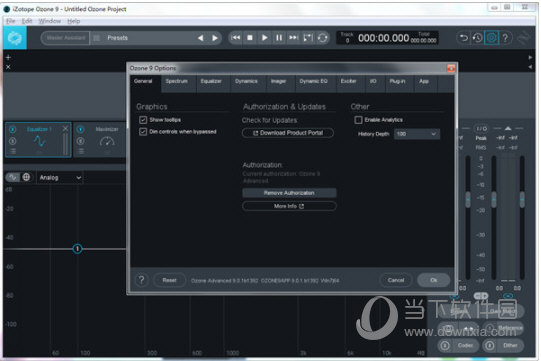Open the Master Assistant
This screenshot has width=541, height=361.
pyautogui.click(x=66, y=38)
